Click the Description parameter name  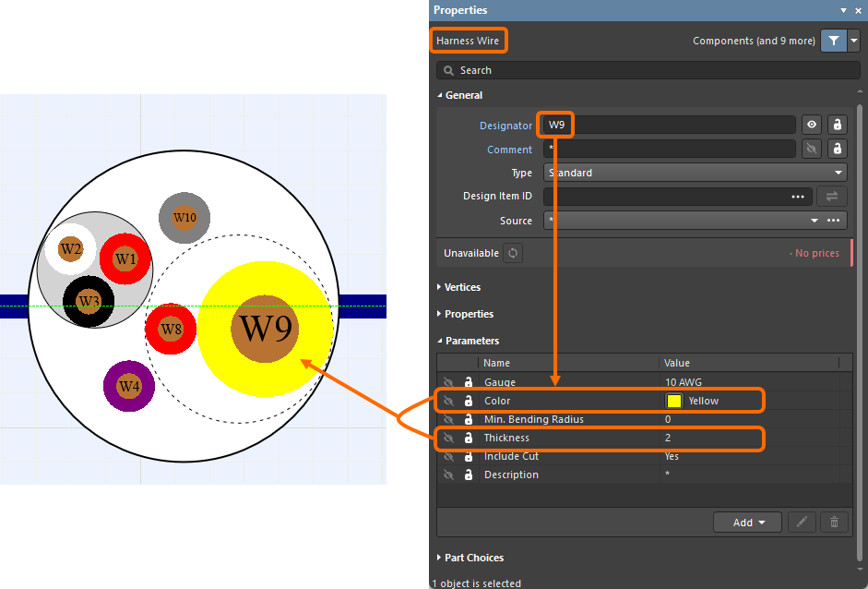pyautogui.click(x=511, y=475)
